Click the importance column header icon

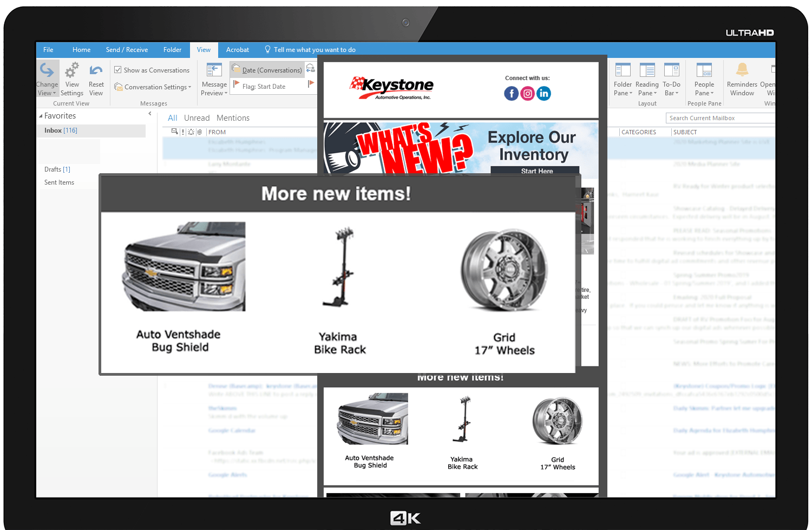(x=183, y=132)
